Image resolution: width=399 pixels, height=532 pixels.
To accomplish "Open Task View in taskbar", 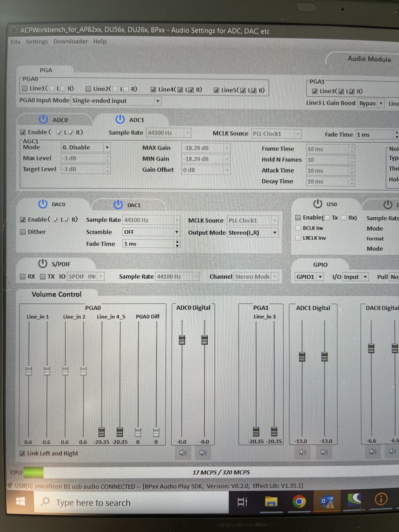I will (x=242, y=502).
